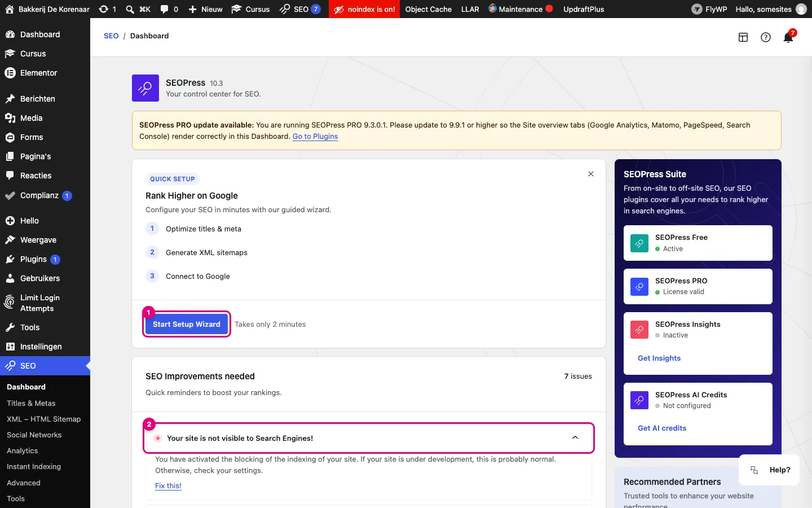The height and width of the screenshot is (508, 812).
Task: Click the Instellingen sidebar icon
Action: (10, 347)
